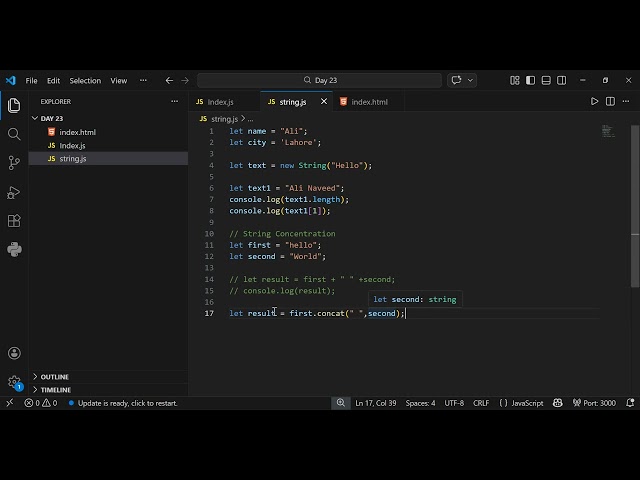Screen dimensions: 640x480
Task: Click the Day 23 search box
Action: 319,80
